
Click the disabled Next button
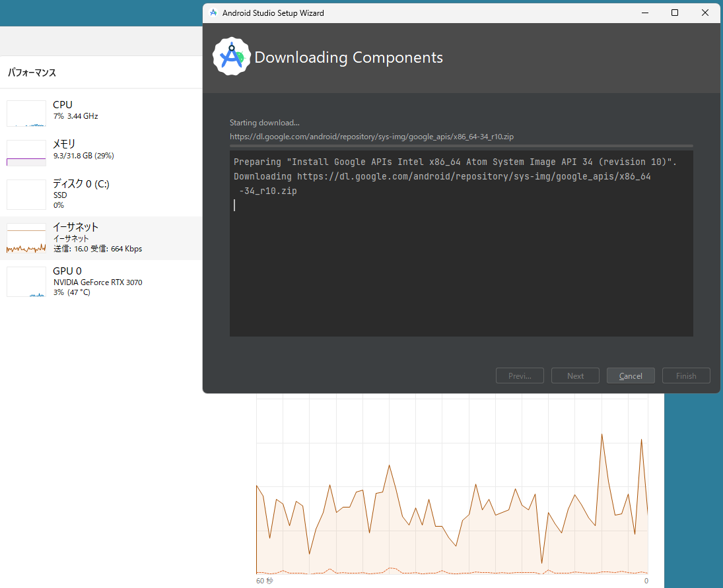pos(575,376)
